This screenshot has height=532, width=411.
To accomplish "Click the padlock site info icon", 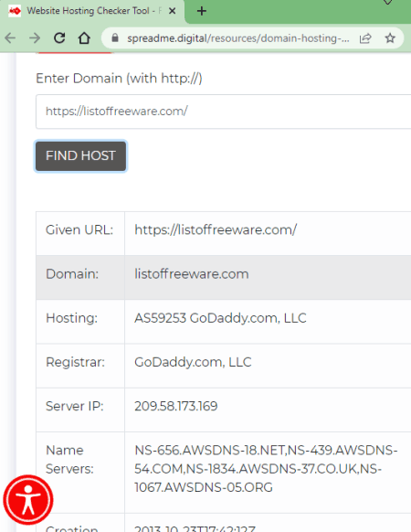I will pos(115,38).
